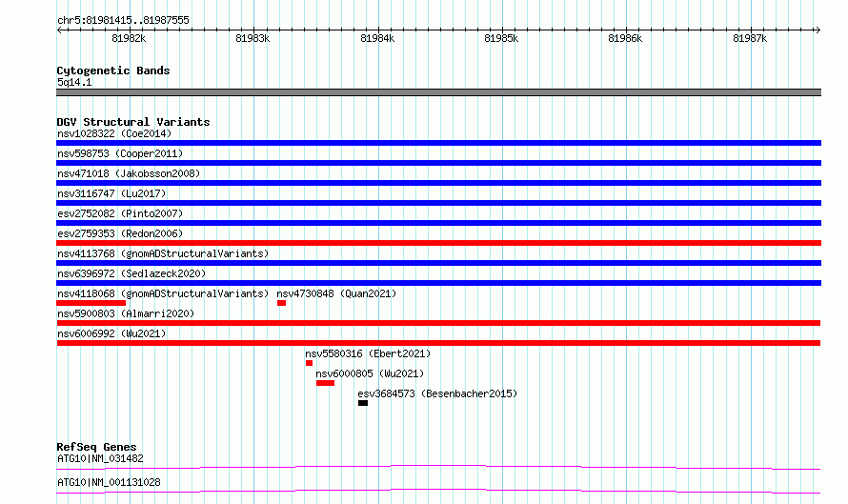The width and height of the screenshot is (848, 504).
Task: Click the 5q14.1 band label
Action: pos(74,82)
